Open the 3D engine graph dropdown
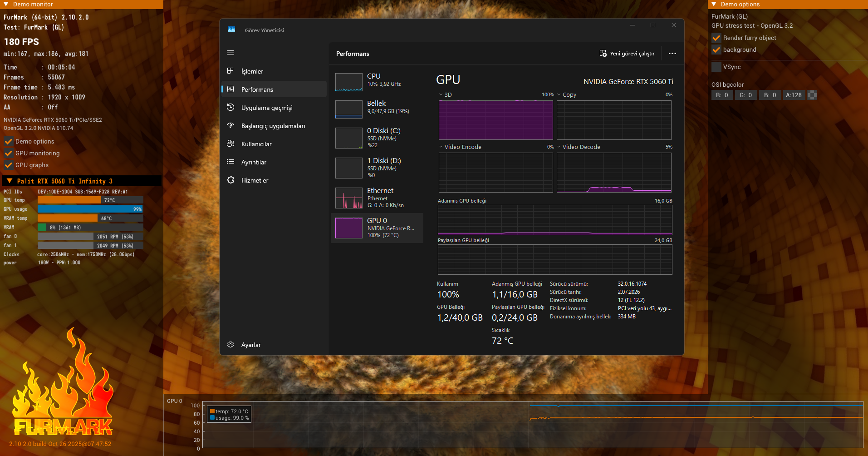The height and width of the screenshot is (456, 868). 441,94
